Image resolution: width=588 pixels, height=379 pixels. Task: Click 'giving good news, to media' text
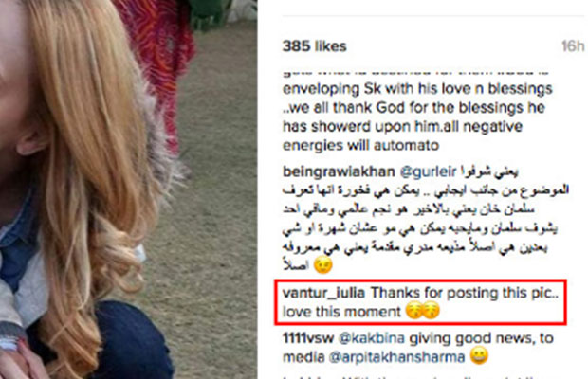418,348
